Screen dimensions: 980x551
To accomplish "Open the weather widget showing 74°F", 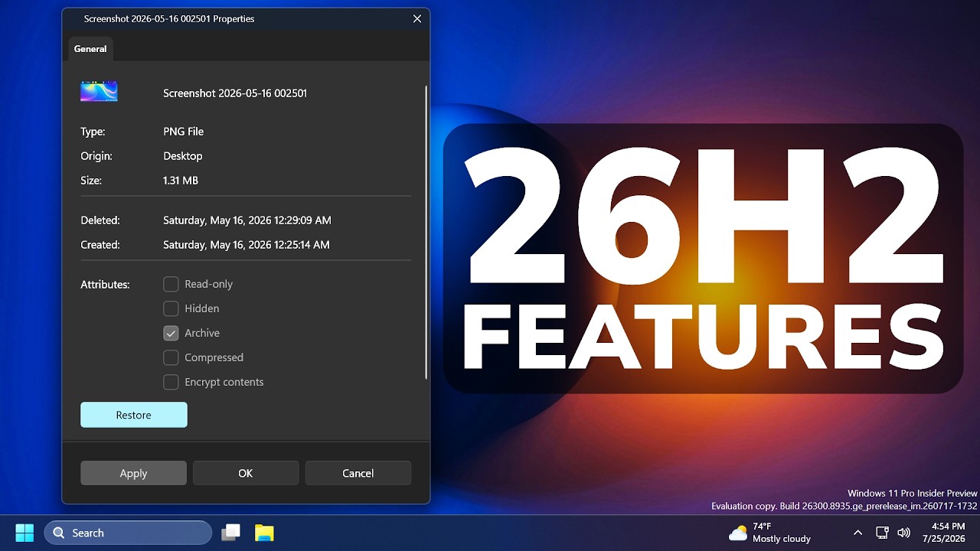I will pos(769,533).
